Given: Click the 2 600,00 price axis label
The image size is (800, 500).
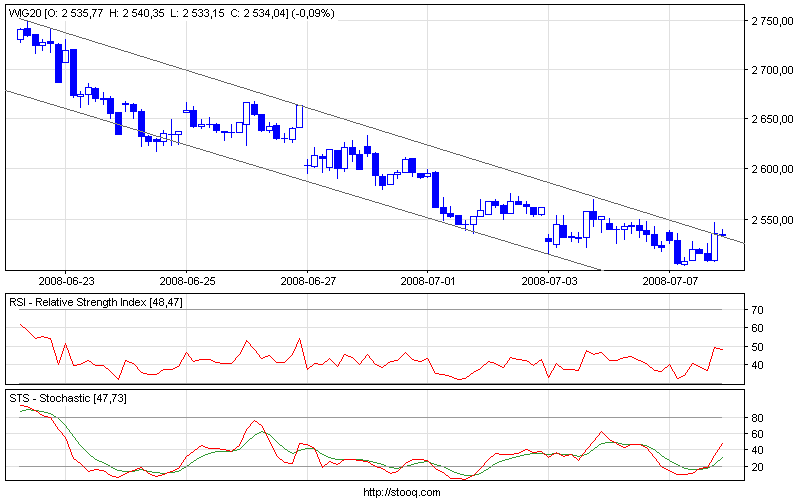Looking at the screenshot, I should point(772,169).
